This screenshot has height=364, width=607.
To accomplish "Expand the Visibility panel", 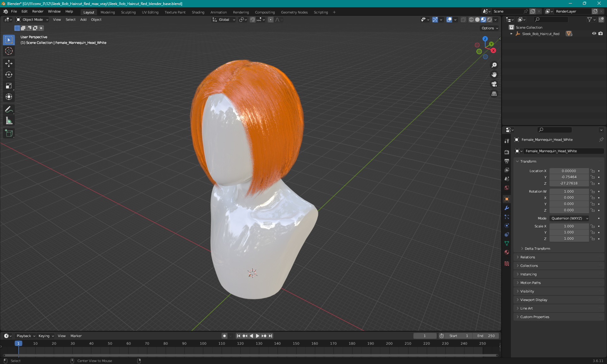I will [x=527, y=291].
